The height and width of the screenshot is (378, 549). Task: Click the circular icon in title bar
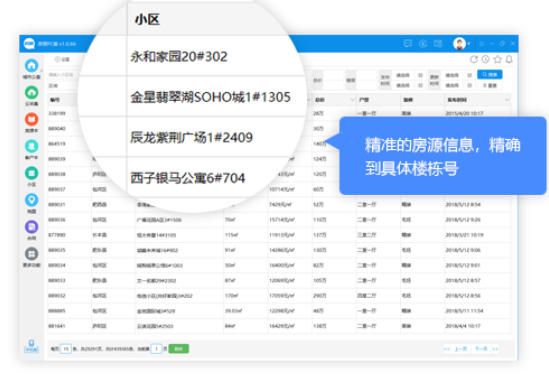[423, 43]
